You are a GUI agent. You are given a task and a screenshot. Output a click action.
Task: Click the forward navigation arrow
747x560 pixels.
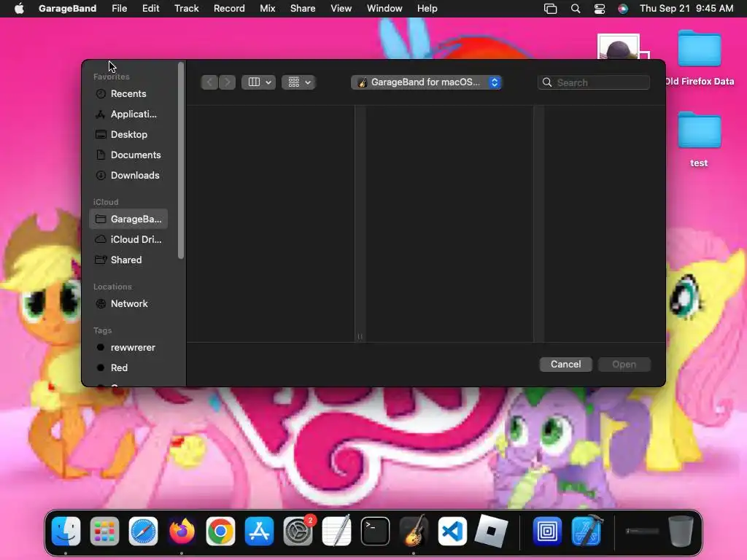(228, 82)
